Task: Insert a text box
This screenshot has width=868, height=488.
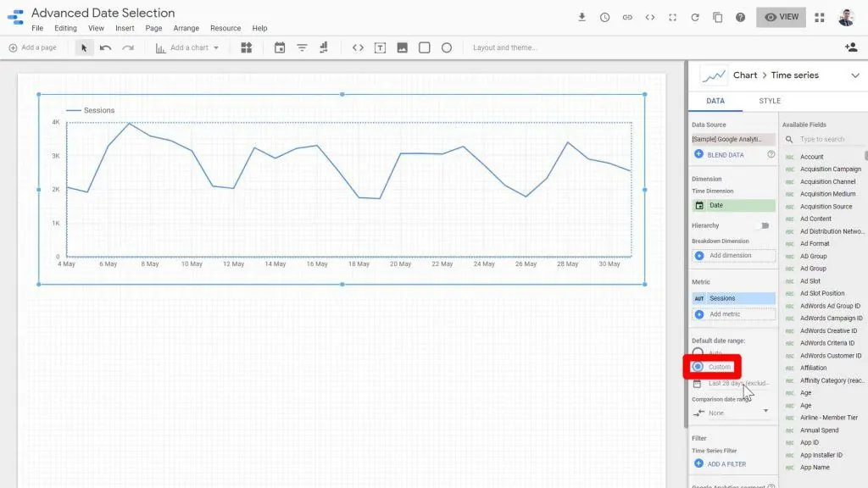Action: 379,47
